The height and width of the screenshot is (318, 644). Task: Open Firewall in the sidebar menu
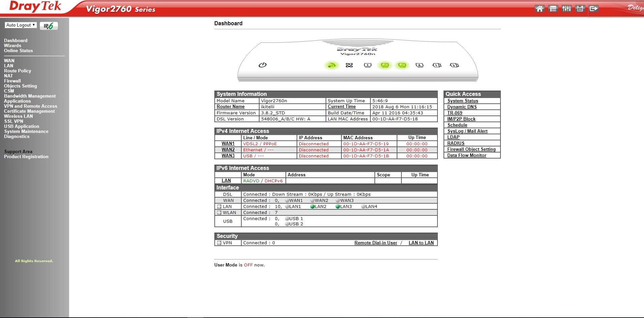12,81
